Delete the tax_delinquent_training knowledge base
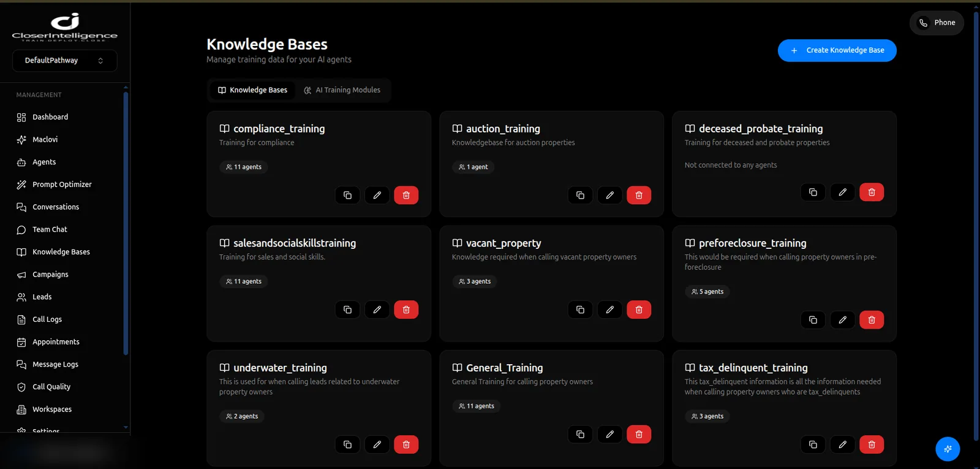The width and height of the screenshot is (980, 469). (x=872, y=444)
